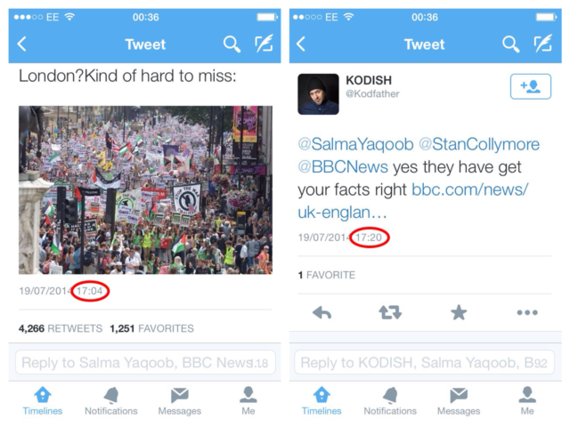Retweet the KODISH tweet
The width and height of the screenshot is (570, 427).
390,312
